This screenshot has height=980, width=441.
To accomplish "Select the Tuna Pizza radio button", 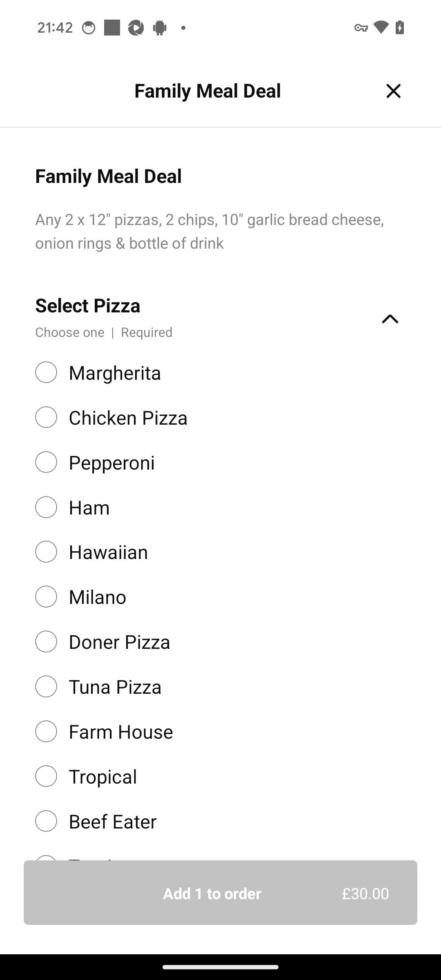I will pyautogui.click(x=46, y=686).
